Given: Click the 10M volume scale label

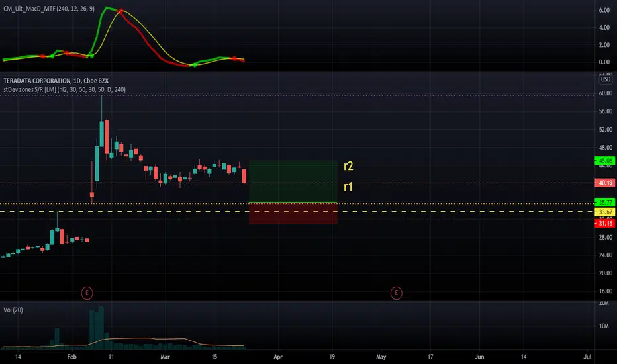Looking at the screenshot, I should 604,326.
